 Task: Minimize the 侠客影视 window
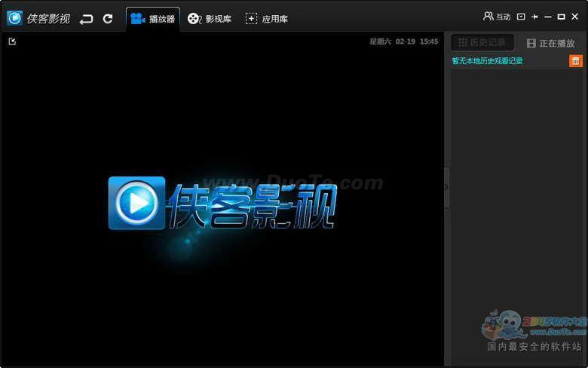(548, 17)
